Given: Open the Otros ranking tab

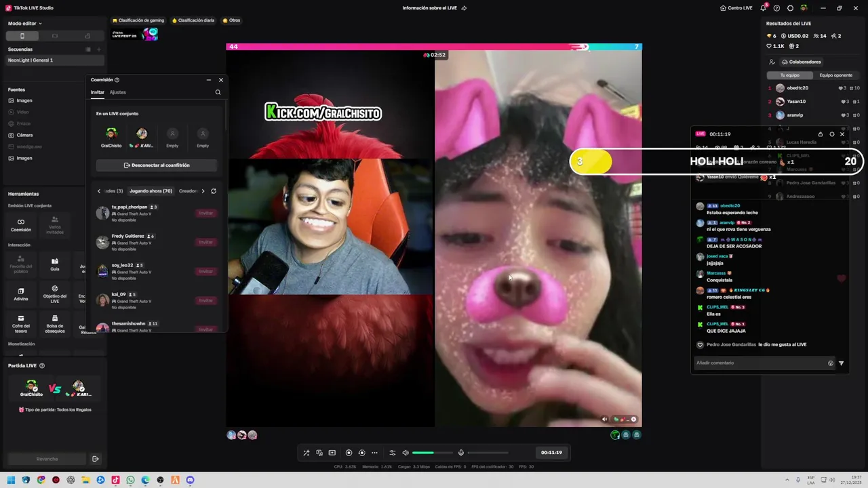Looking at the screenshot, I should tap(231, 20).
